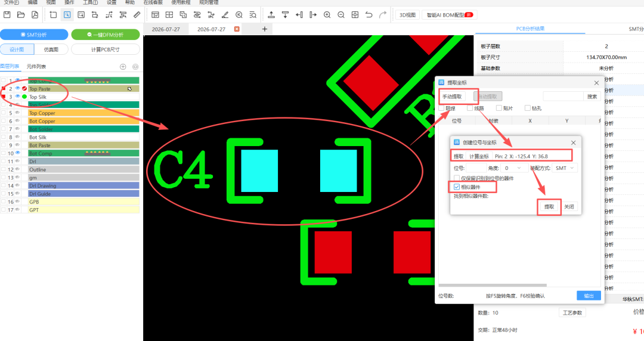This screenshot has width=644, height=341.
Task: Open the 使用教程 menu
Action: pyautogui.click(x=181, y=2)
